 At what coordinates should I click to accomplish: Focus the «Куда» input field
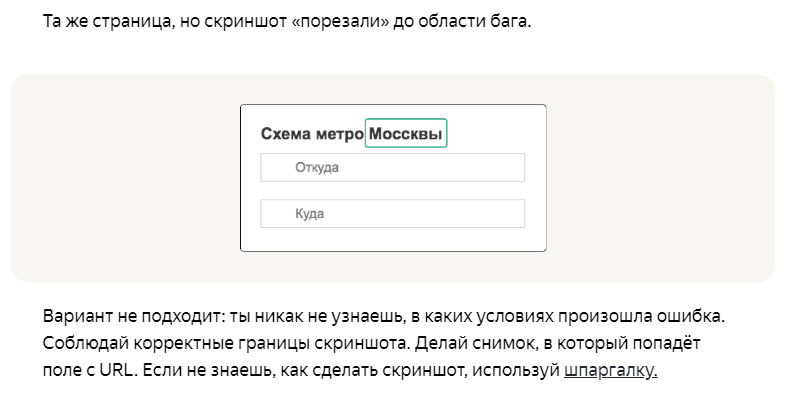[392, 213]
